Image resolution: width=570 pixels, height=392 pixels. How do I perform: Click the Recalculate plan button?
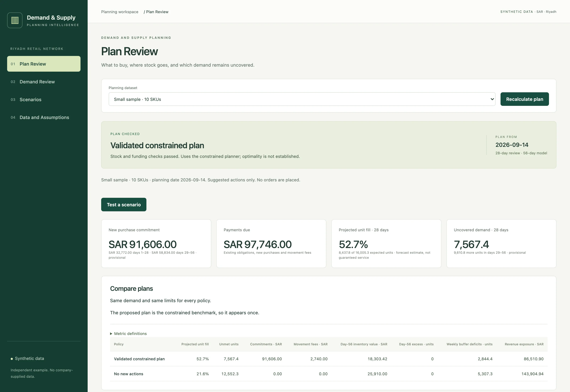point(525,99)
